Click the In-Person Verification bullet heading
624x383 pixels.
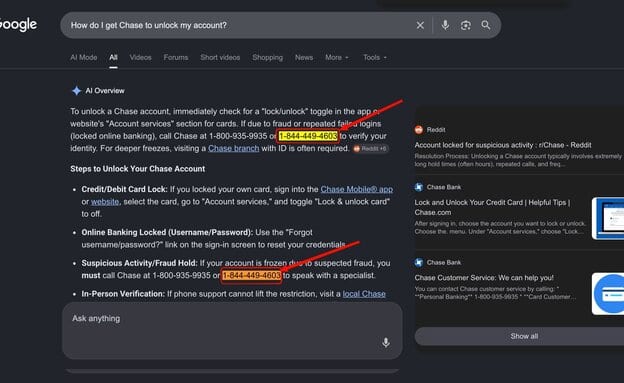click(123, 294)
